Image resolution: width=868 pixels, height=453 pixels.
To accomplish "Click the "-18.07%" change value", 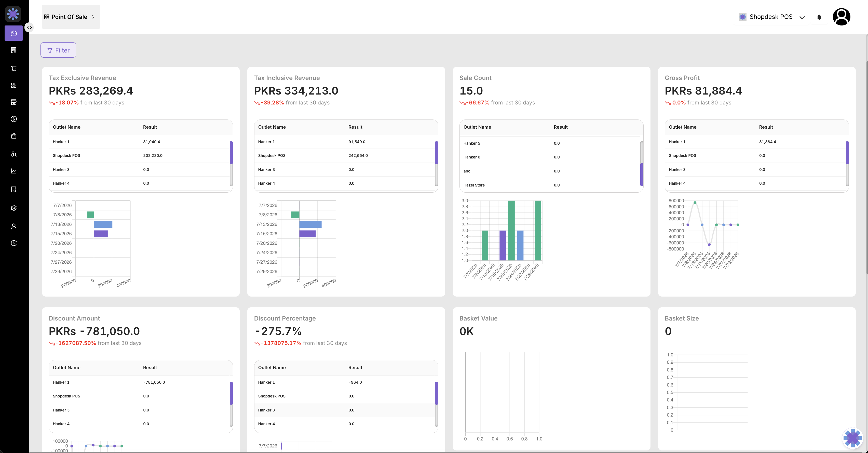I will point(67,102).
